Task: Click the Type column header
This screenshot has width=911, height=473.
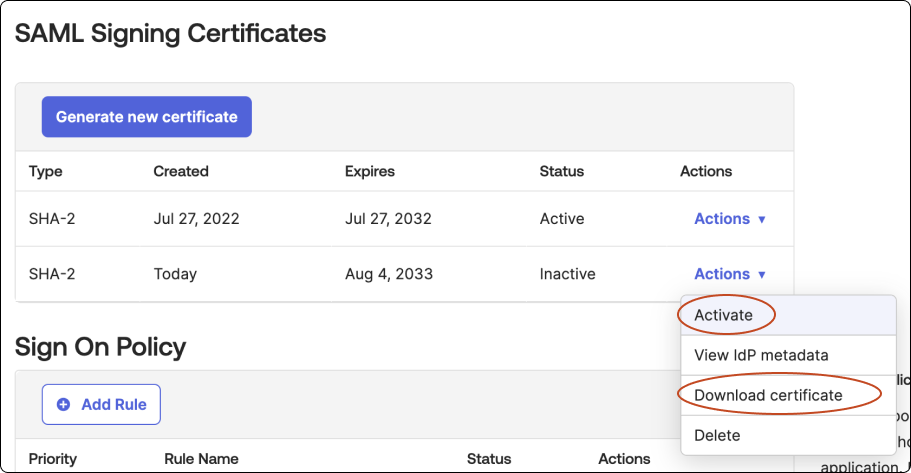Action: tap(46, 171)
